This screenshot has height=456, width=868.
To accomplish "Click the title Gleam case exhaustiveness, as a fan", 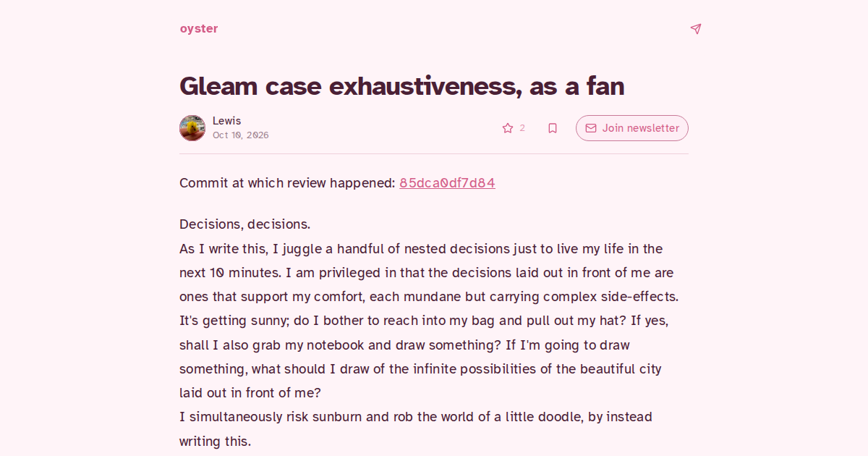I will (401, 86).
